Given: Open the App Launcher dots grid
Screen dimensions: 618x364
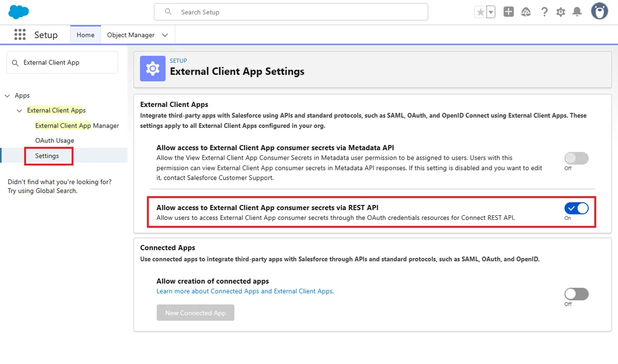Looking at the screenshot, I should pos(20,34).
